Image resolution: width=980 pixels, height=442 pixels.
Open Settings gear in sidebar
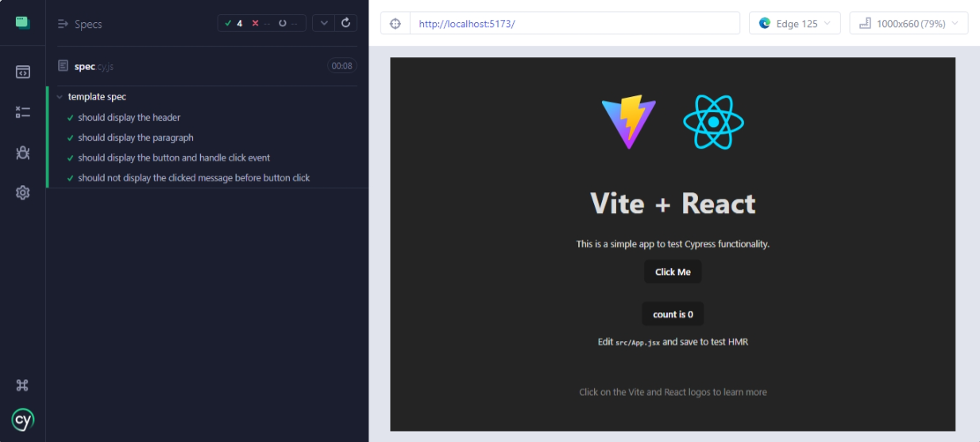(x=22, y=192)
